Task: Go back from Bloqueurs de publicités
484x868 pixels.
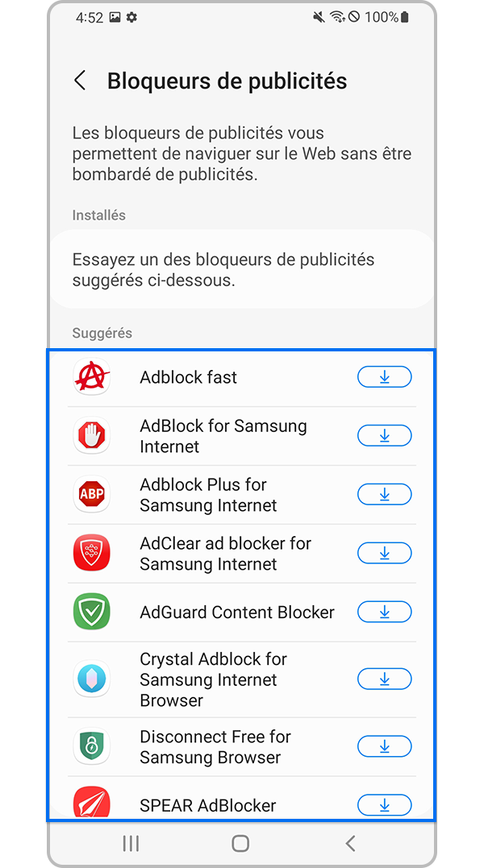Action: pos(78,80)
